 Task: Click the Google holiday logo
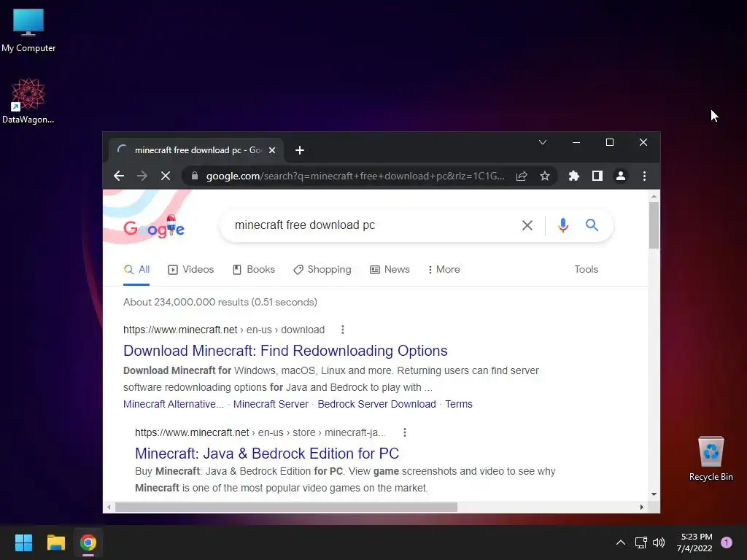[x=153, y=226]
